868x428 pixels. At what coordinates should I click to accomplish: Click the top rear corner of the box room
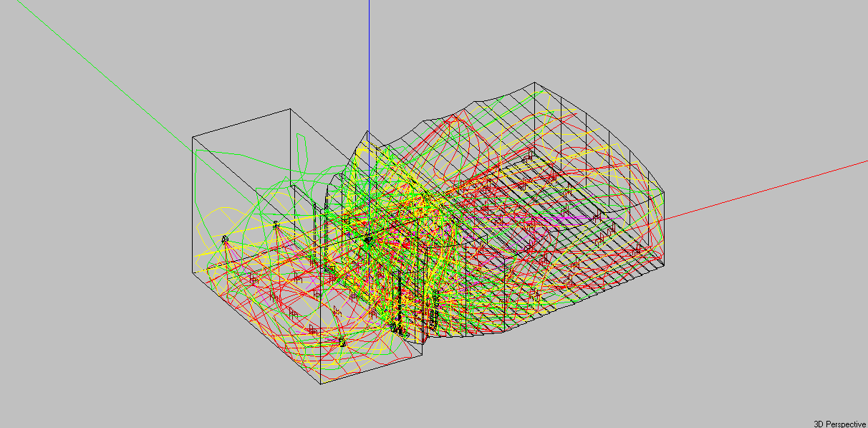click(x=290, y=109)
